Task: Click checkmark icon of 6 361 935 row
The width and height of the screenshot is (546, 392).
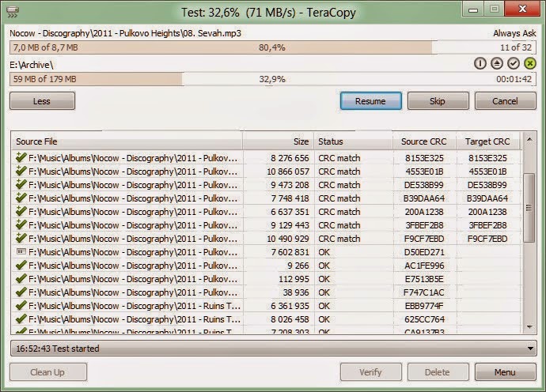Action: tap(21, 305)
